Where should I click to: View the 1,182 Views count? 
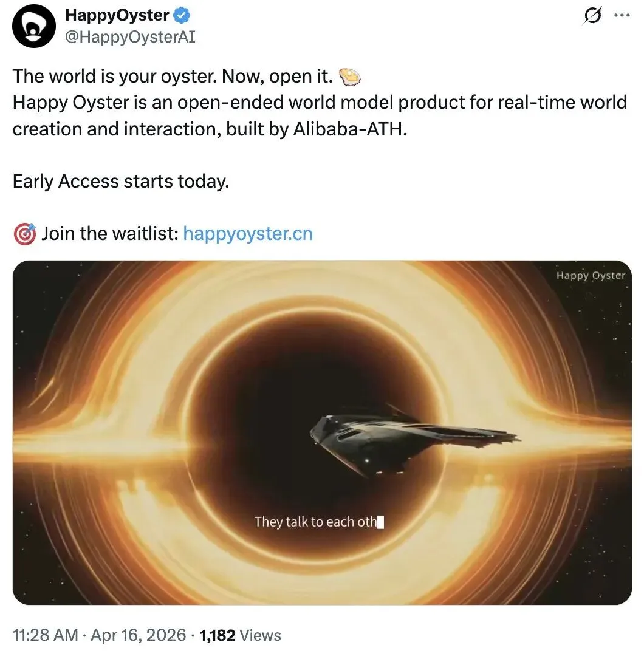pyautogui.click(x=240, y=635)
